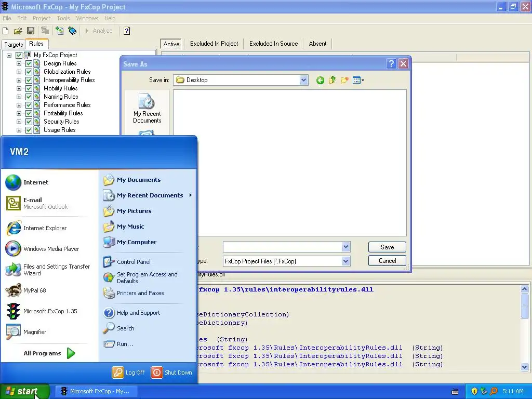
Task: Click the Add Targets toolbar icon
Action: (x=59, y=31)
